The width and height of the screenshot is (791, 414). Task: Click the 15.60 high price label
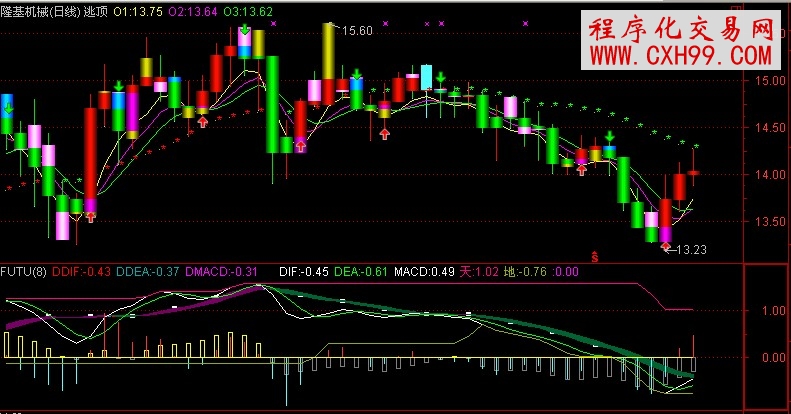357,31
